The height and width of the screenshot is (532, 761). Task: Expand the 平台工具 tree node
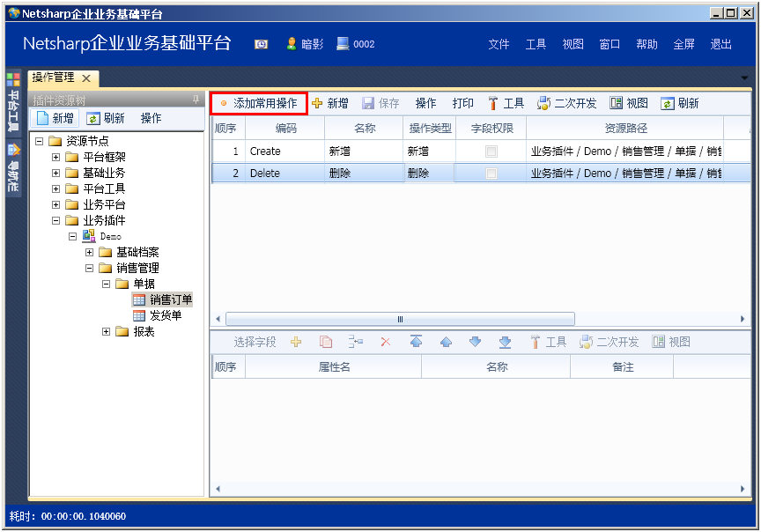(55, 188)
